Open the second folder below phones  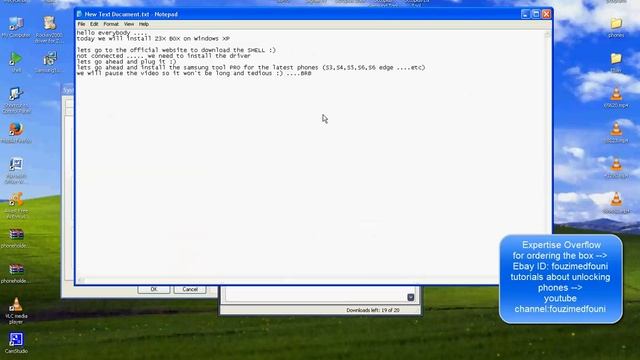616,62
